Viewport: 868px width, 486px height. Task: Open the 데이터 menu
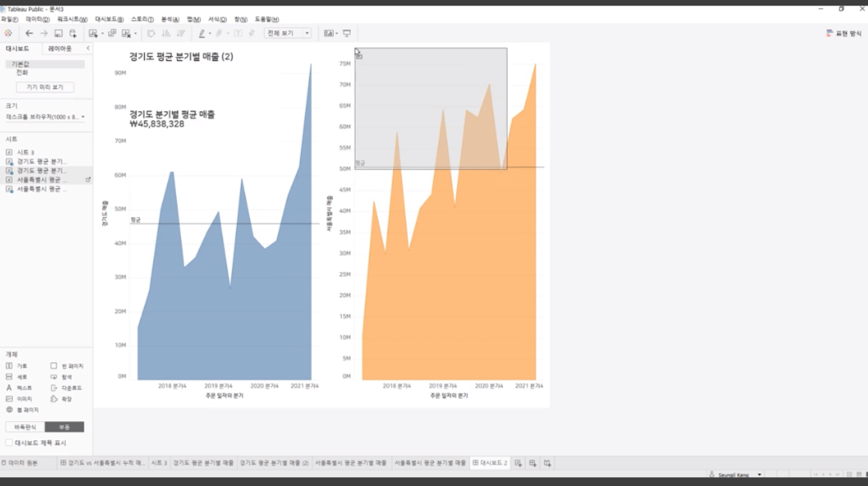click(38, 19)
